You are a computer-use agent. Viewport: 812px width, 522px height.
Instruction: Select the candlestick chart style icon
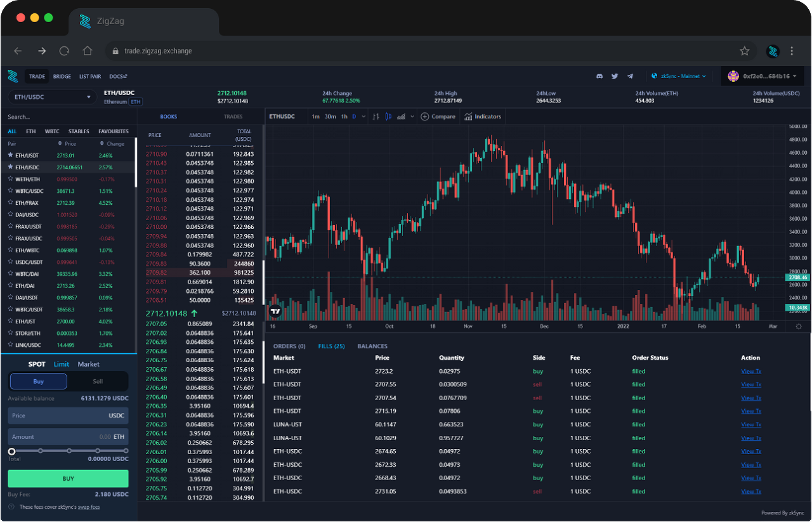[388, 116]
